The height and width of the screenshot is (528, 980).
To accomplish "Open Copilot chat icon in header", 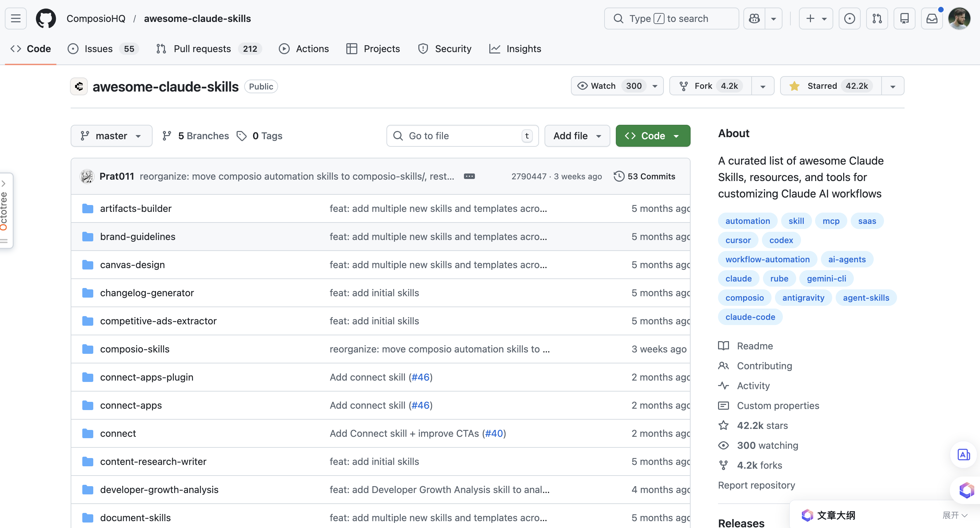I will tap(754, 18).
